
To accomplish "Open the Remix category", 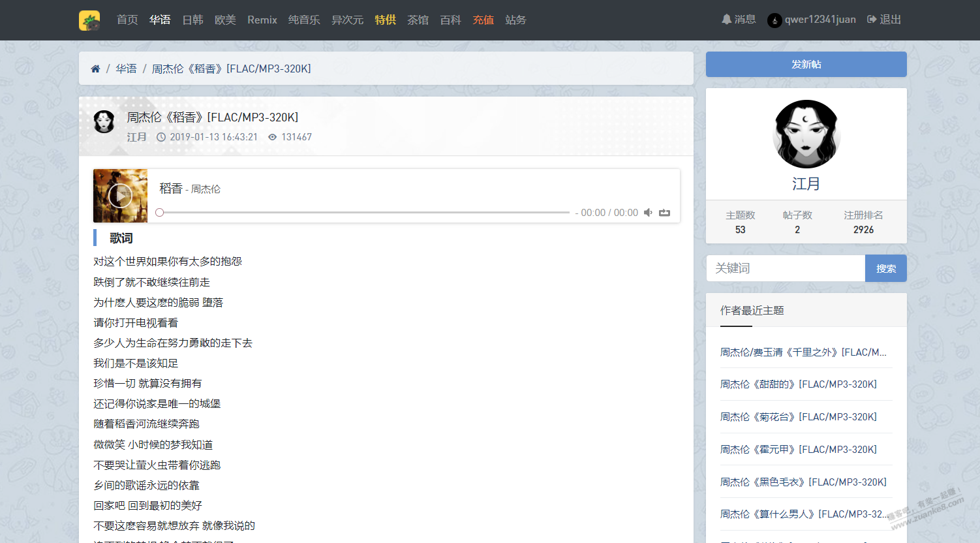I will click(262, 20).
